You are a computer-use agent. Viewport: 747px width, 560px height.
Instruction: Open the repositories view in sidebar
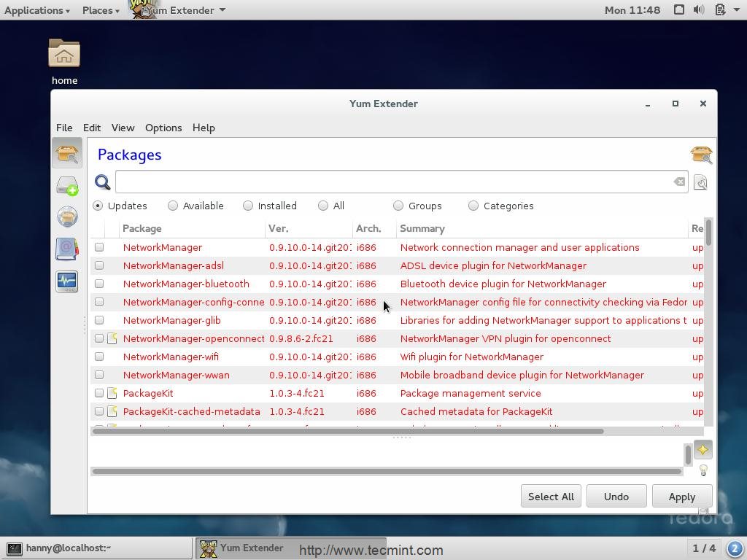[66, 217]
